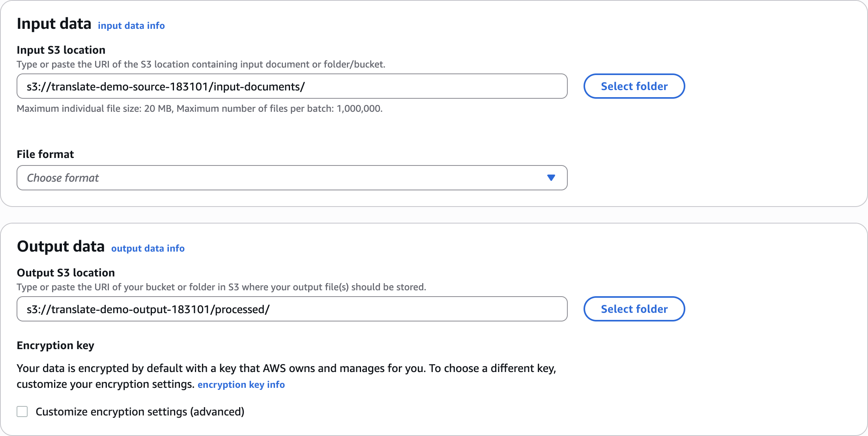Click the Encryption key heading

56,346
